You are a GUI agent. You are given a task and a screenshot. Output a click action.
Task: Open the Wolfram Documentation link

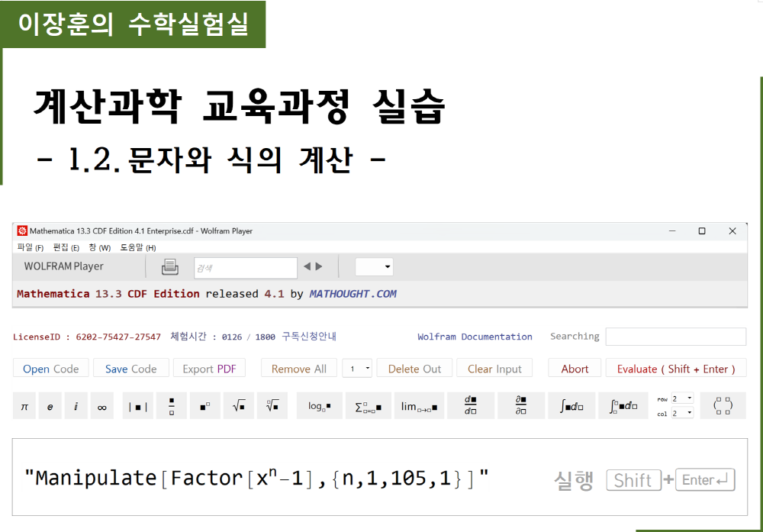tap(475, 337)
